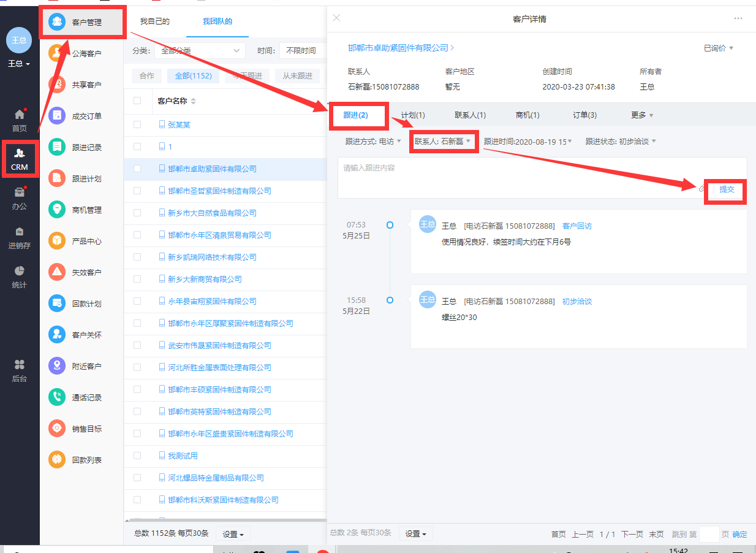The image size is (756, 553).
Task: Submit follow-up with 提交 button
Action: tap(727, 189)
